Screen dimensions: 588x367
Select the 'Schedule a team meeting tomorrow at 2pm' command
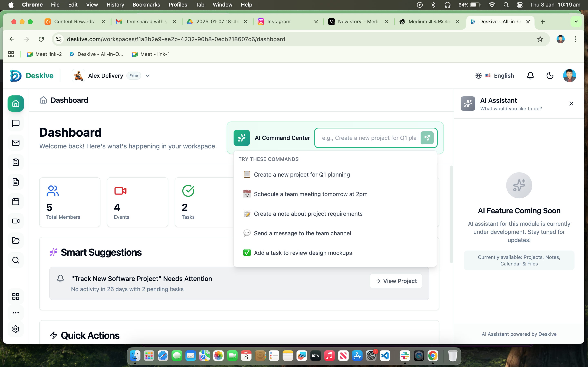(x=310, y=194)
